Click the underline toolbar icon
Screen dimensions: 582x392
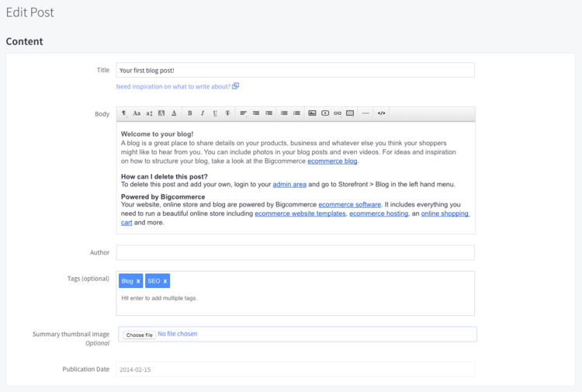click(x=215, y=113)
